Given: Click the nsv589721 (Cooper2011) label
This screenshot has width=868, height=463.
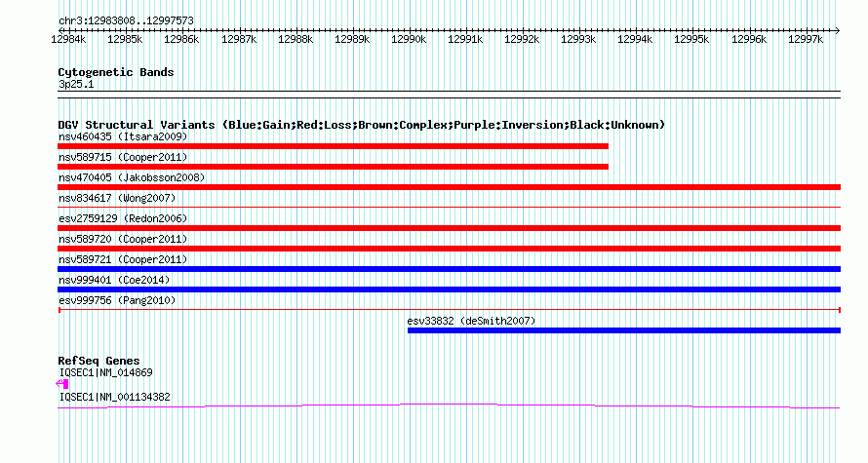Looking at the screenshot, I should pyautogui.click(x=123, y=259).
